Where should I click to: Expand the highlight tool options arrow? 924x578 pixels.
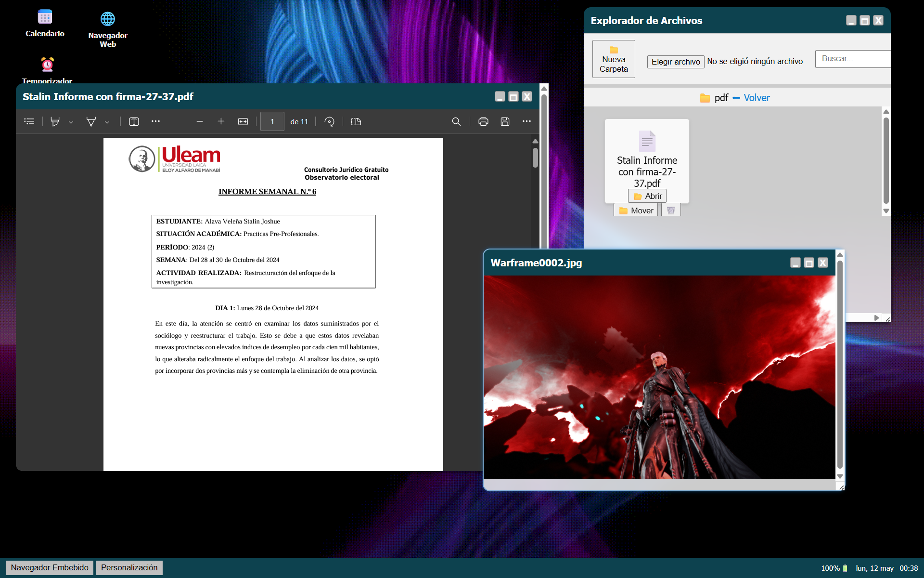tap(71, 122)
